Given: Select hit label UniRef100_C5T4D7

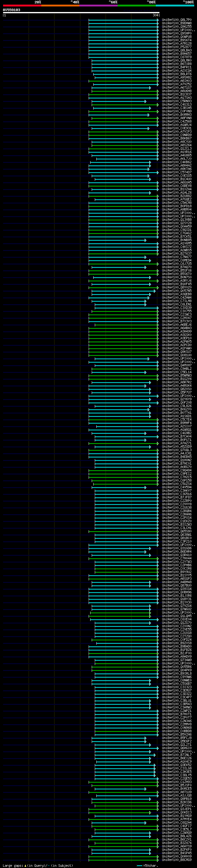Looking at the screenshot, I should pyautogui.click(x=176, y=172).
